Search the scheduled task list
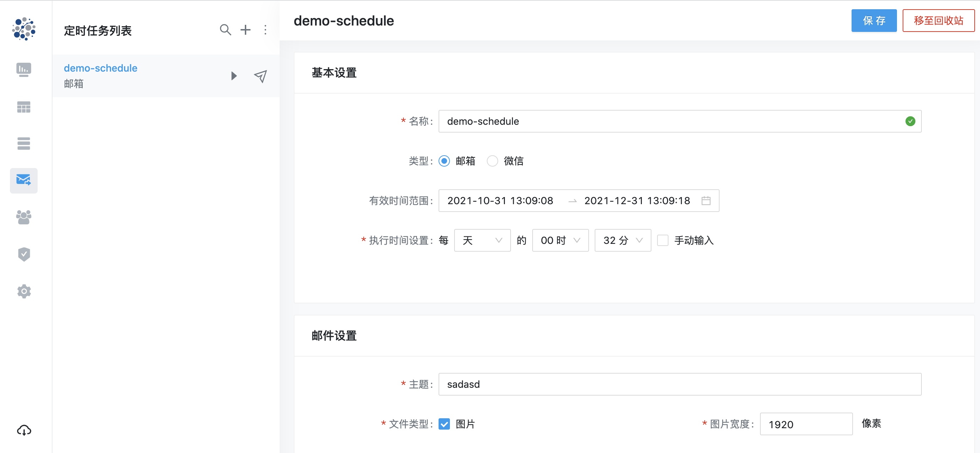980x453 pixels. click(225, 30)
